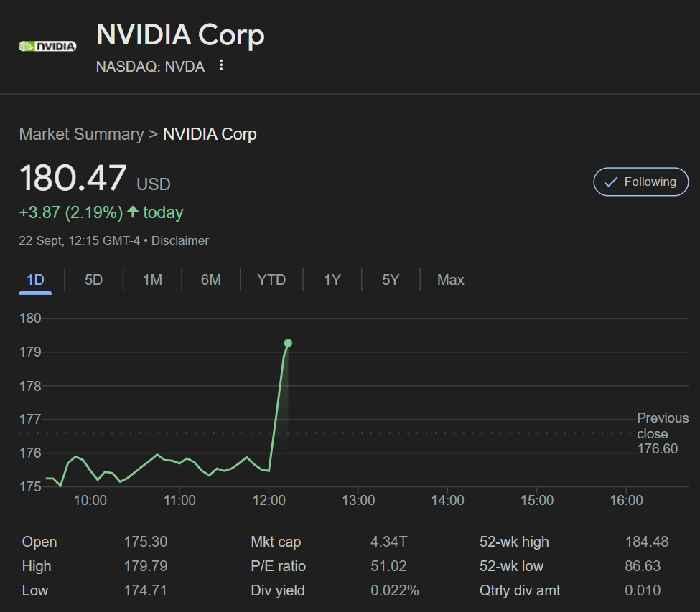
Task: Click the NVIDIA logo icon
Action: point(47,46)
